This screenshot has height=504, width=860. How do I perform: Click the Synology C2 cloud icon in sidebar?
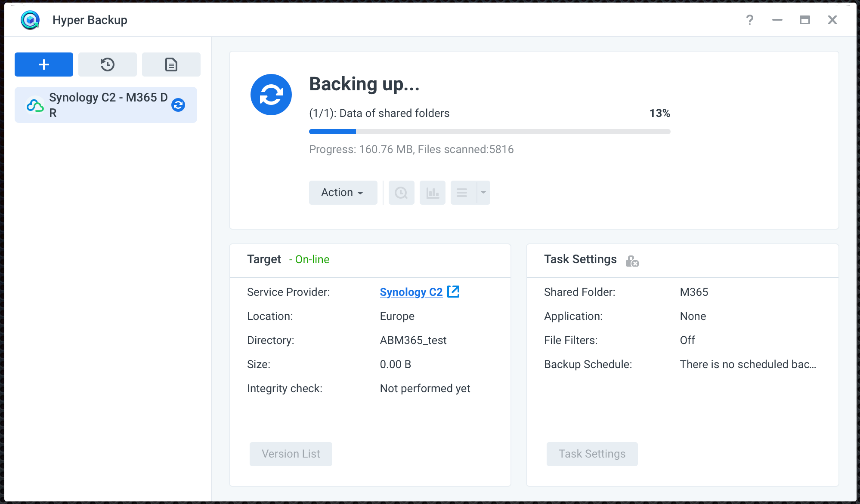click(35, 105)
